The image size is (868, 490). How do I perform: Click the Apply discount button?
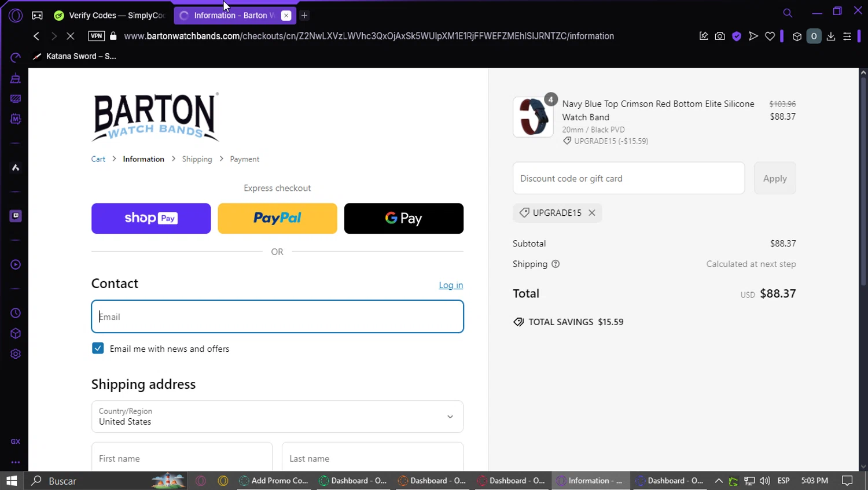[x=775, y=178]
